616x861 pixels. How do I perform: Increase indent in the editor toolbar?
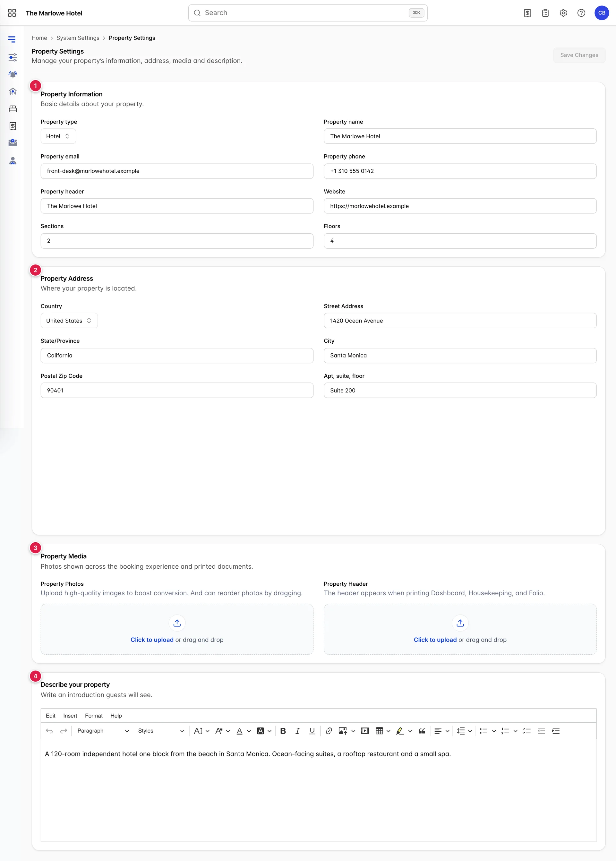(x=556, y=731)
